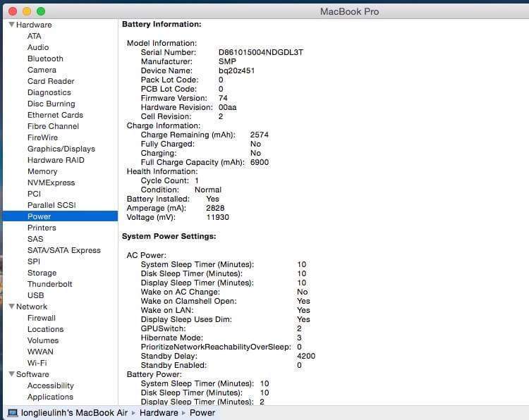Viewport: 529px width, 420px height.
Task: Open Memory information
Action: pyautogui.click(x=42, y=171)
